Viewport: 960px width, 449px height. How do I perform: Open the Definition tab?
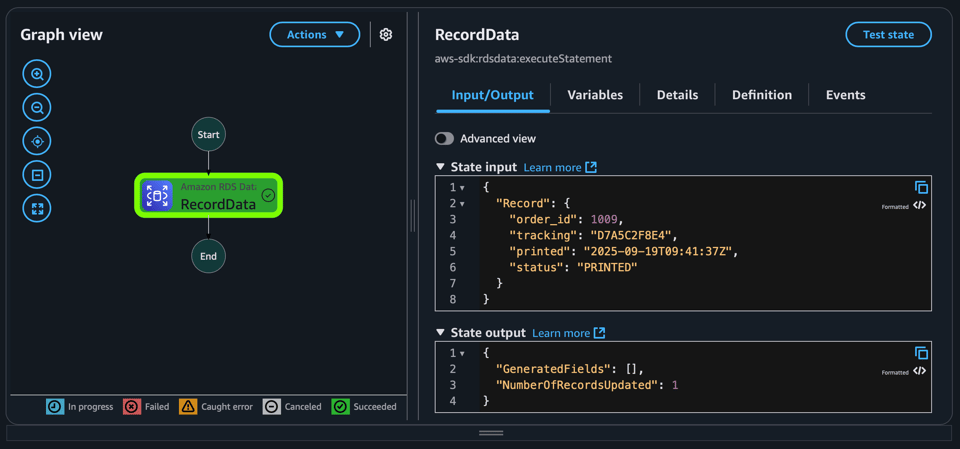pyautogui.click(x=761, y=95)
